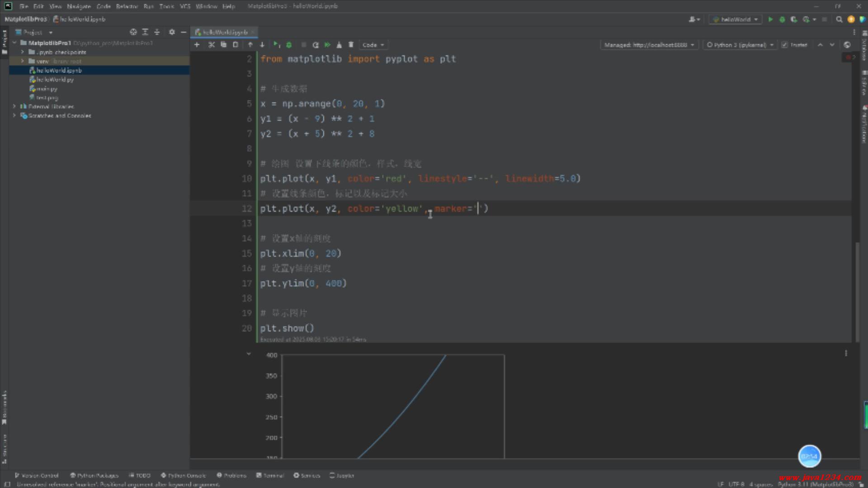Toggle the Trusted notebook checkbox
The height and width of the screenshot is (488, 868).
tap(784, 45)
